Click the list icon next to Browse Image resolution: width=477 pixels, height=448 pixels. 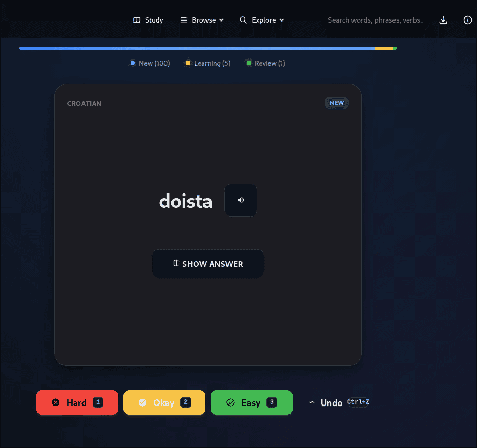[x=183, y=20]
